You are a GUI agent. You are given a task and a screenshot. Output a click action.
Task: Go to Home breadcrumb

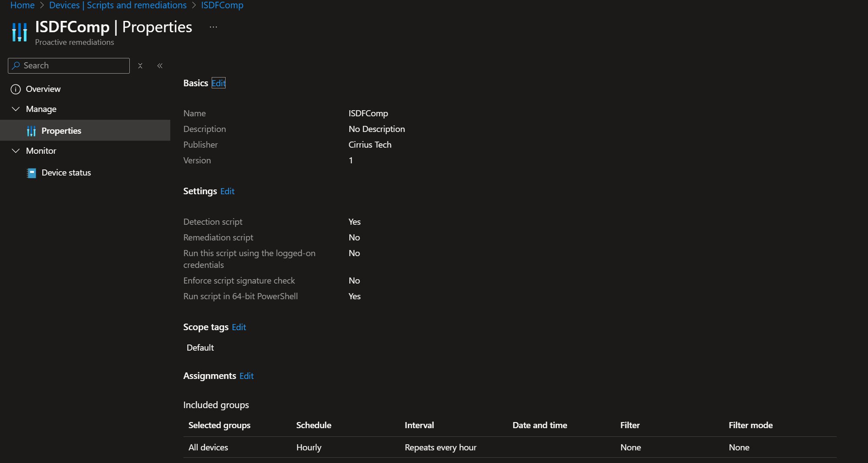[x=22, y=5]
